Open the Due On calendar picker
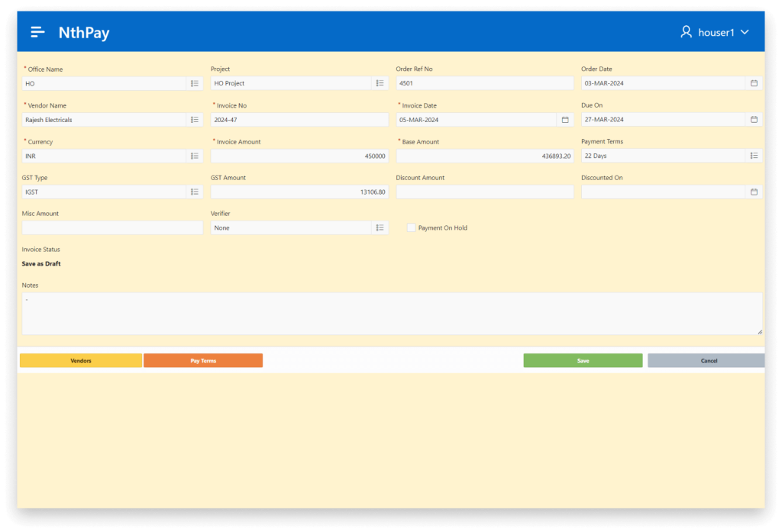Viewport: 782px width, 532px height. (754, 120)
